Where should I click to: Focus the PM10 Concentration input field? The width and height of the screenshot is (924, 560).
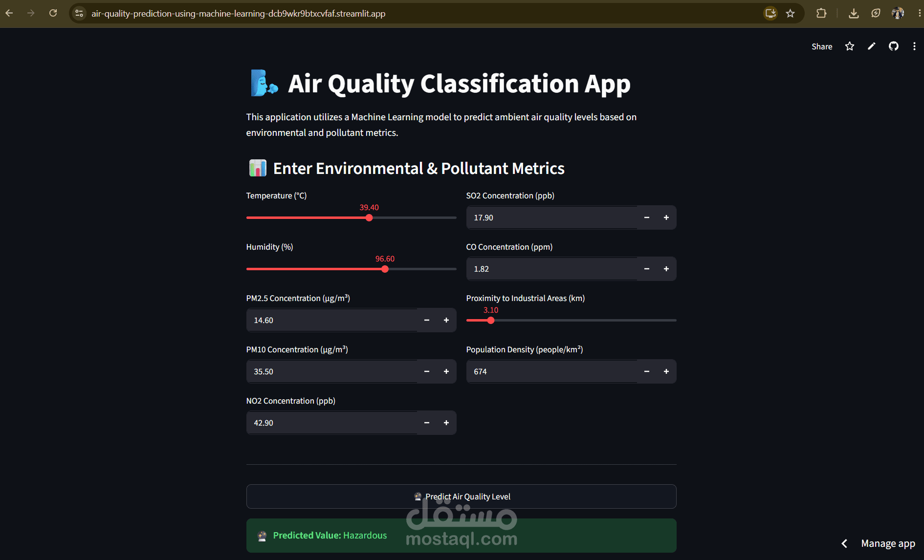click(x=332, y=371)
